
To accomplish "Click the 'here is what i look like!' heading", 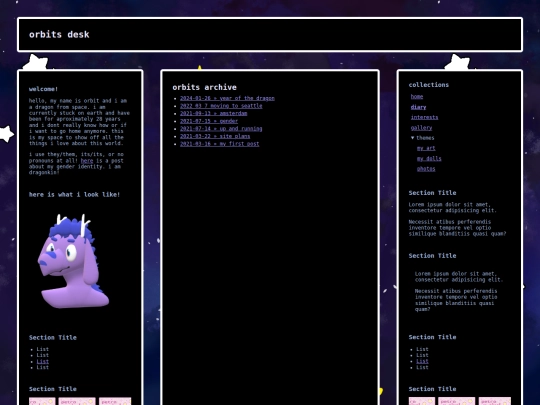I will 74,195.
